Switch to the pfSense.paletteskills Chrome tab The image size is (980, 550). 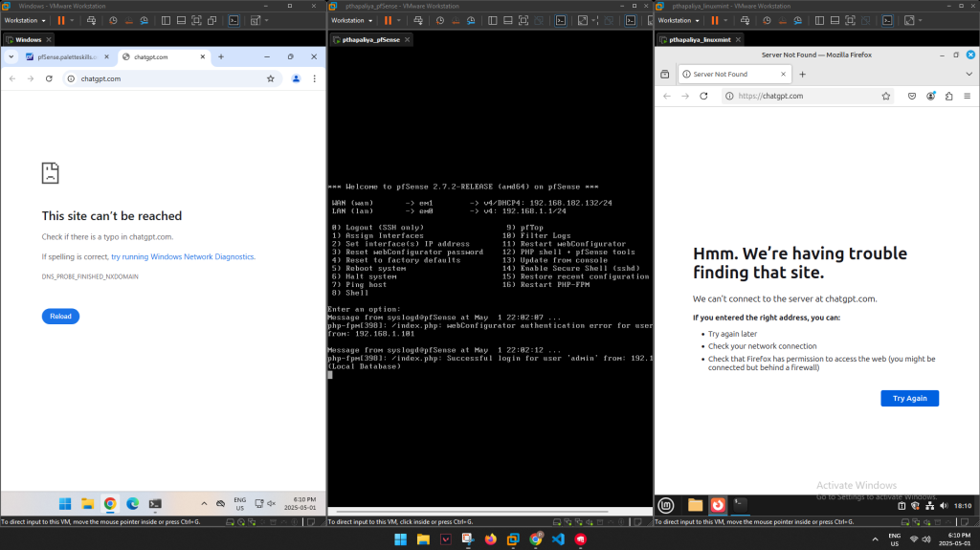[x=67, y=56]
